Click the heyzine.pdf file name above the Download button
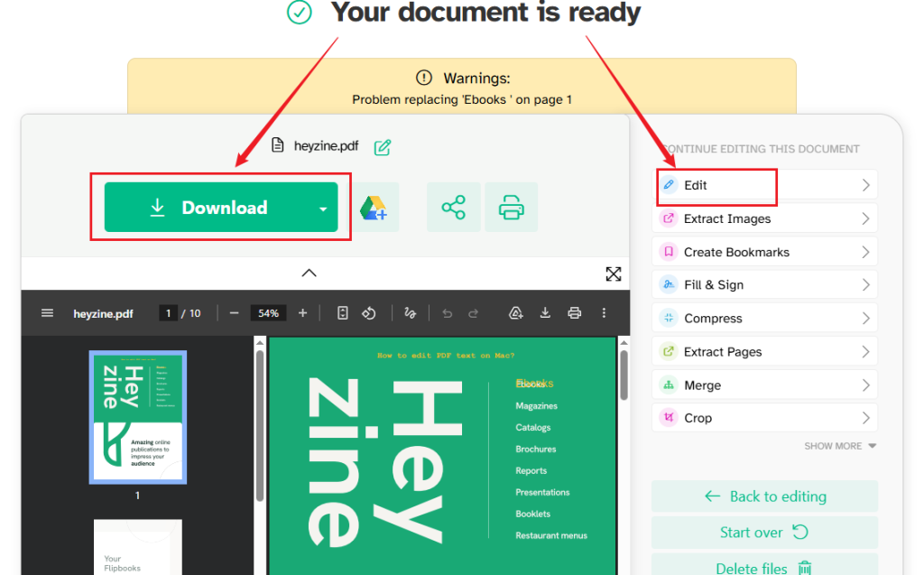 point(326,145)
